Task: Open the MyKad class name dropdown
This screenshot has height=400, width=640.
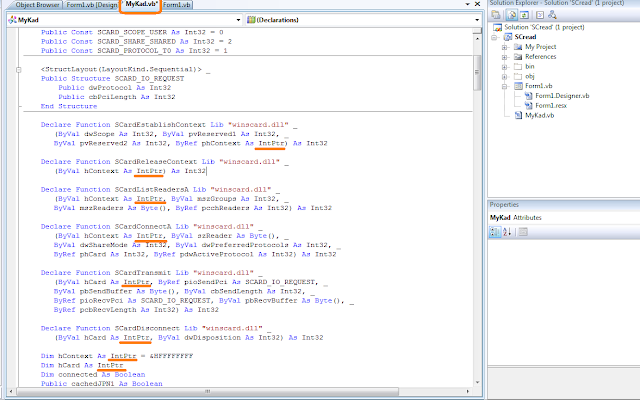Action: pos(238,20)
